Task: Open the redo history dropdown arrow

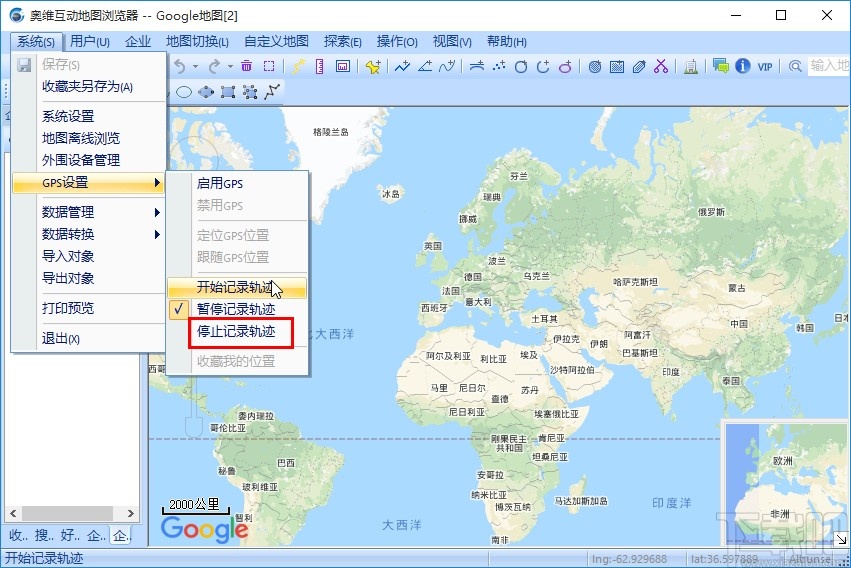Action: (x=230, y=67)
